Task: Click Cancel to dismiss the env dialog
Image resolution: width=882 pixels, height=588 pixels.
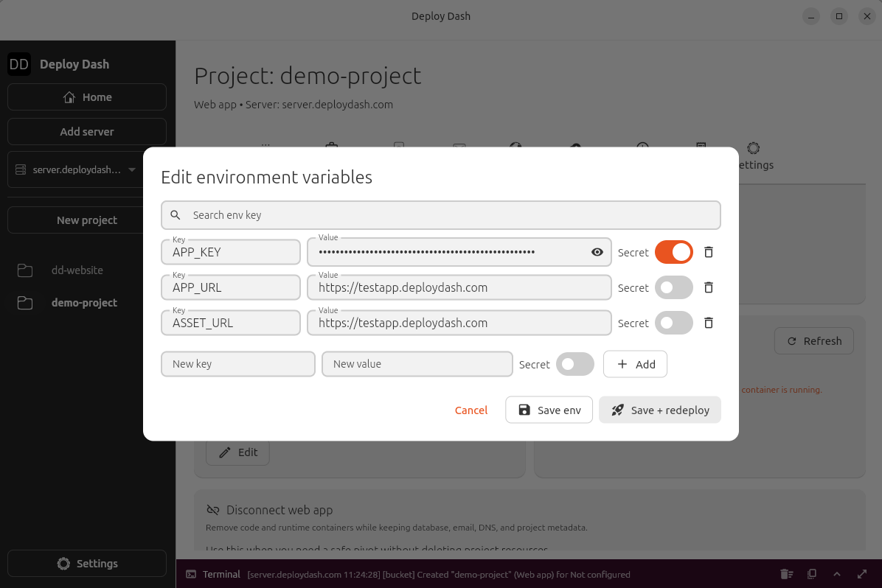Action: pos(470,410)
